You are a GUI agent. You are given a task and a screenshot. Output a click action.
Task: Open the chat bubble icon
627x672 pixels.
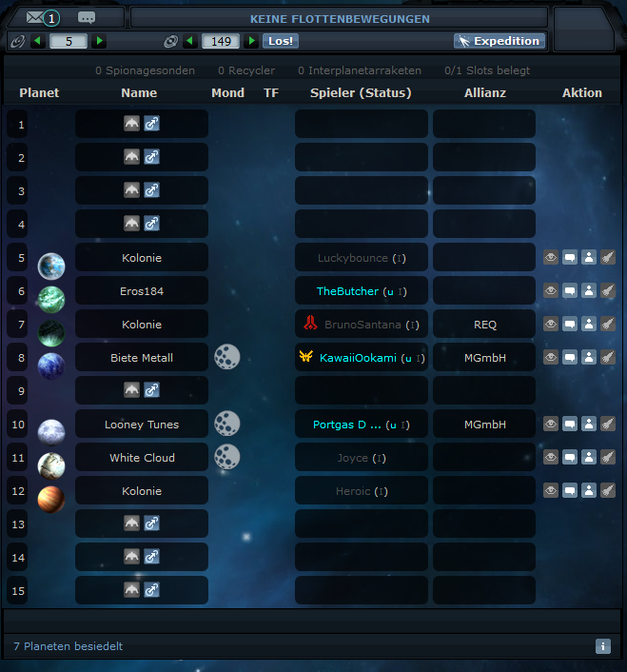click(87, 18)
